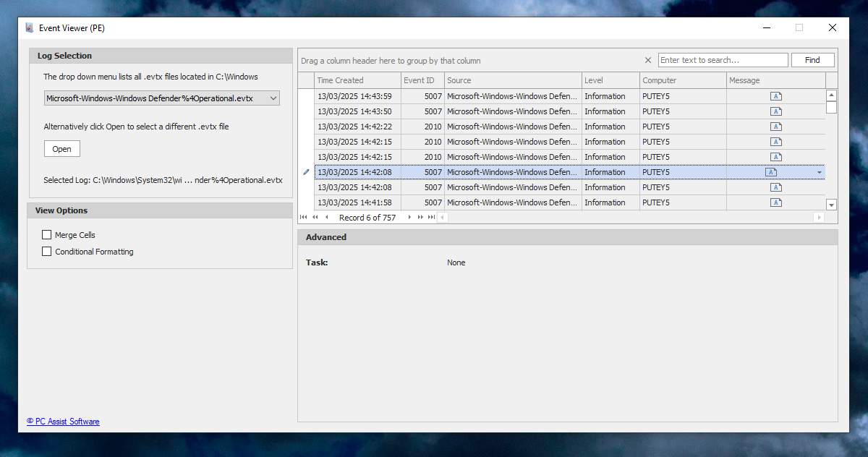Click the group-by column header drop area

(391, 61)
